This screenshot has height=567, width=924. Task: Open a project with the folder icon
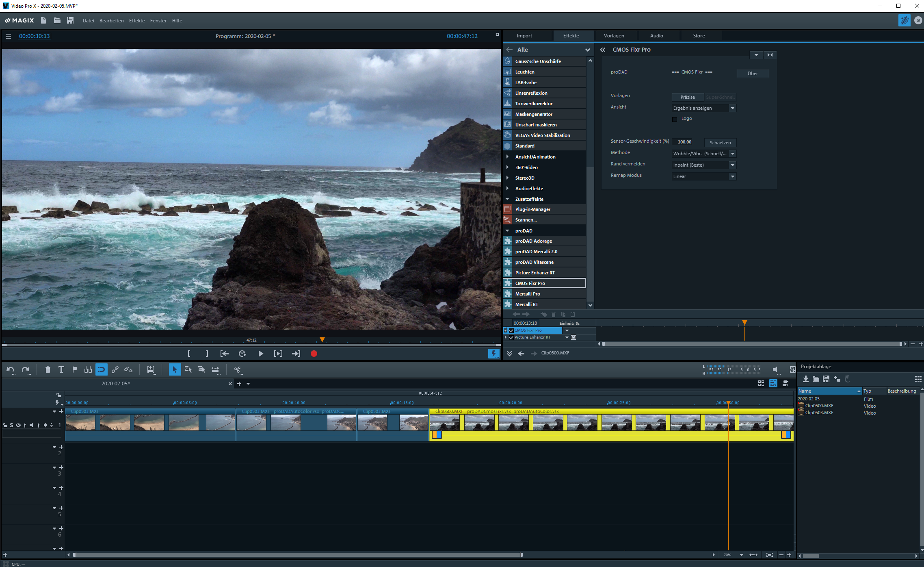click(x=57, y=20)
